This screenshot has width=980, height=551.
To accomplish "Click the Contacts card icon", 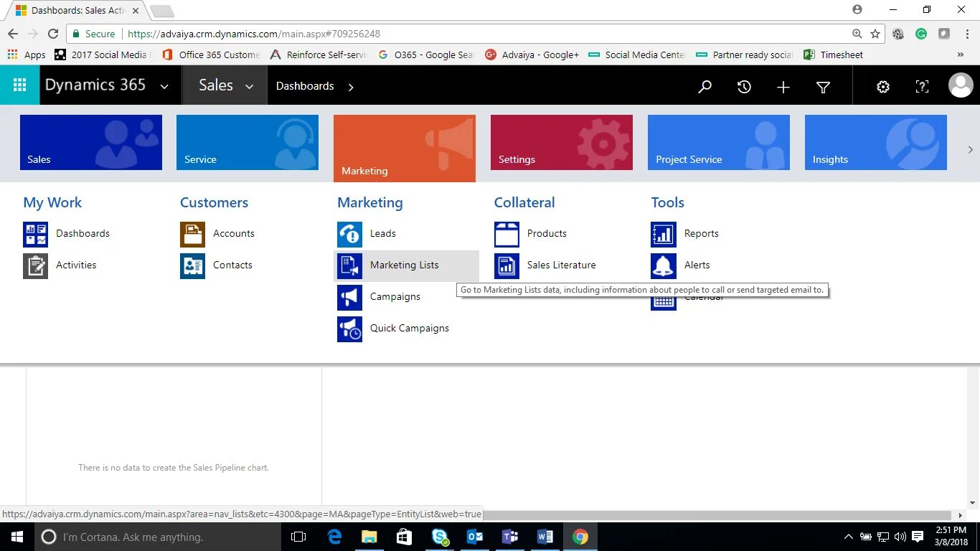I will click(192, 266).
